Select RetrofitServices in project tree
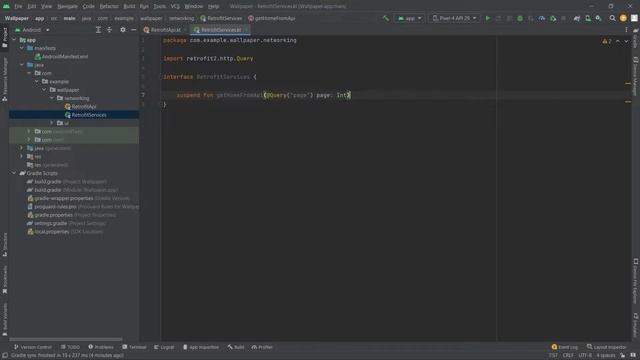 point(86,115)
